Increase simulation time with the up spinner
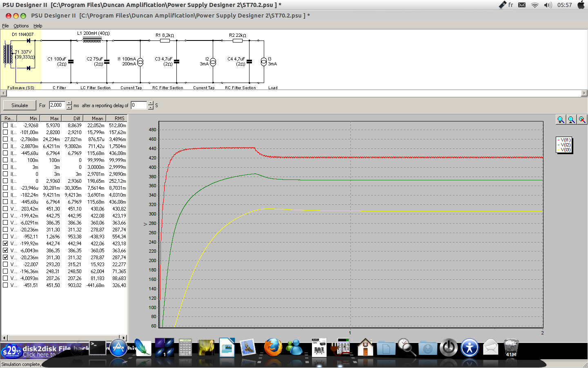The width and height of the screenshot is (588, 368). tap(69, 103)
